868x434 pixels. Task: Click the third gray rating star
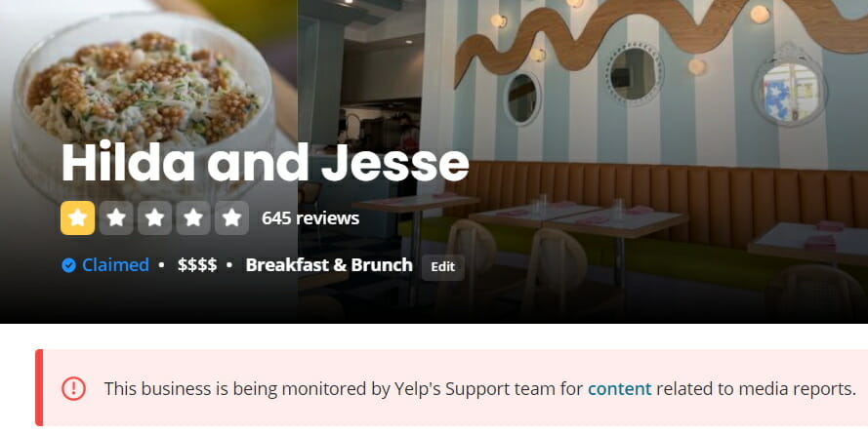tap(154, 218)
